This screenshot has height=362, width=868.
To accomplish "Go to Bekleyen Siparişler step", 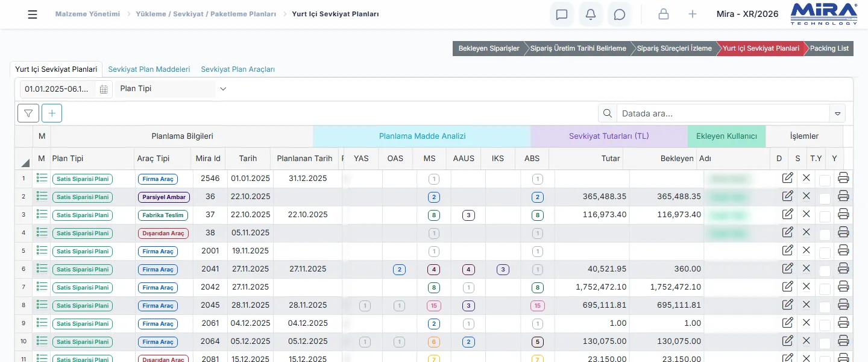I will (x=489, y=48).
